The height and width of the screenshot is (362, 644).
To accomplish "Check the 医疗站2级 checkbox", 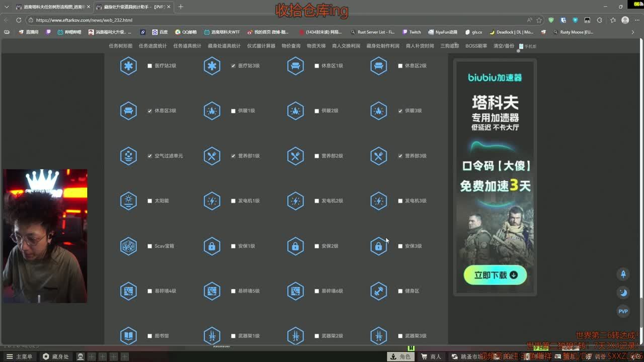I will pyautogui.click(x=150, y=66).
